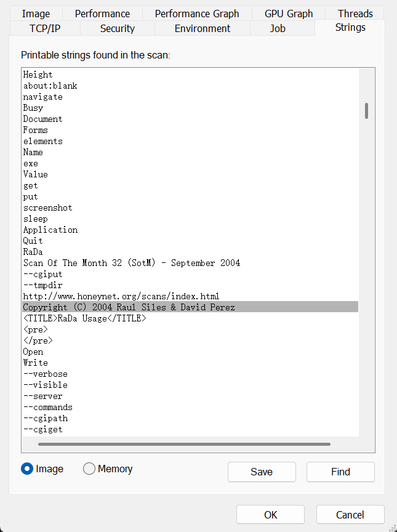397x532 pixels.
Task: Select the 'Forms' string
Action: pyautogui.click(x=190, y=130)
